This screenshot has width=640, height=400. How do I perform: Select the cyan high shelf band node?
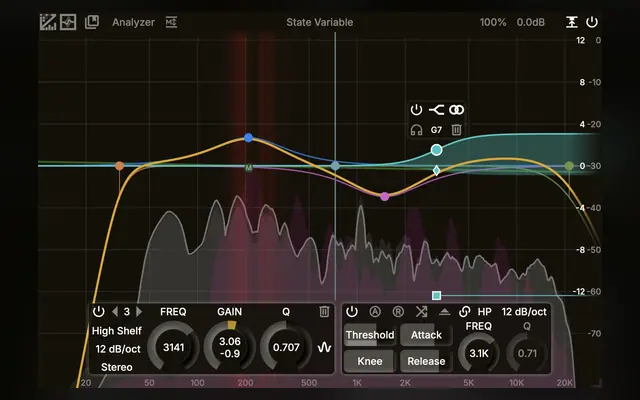coord(436,150)
